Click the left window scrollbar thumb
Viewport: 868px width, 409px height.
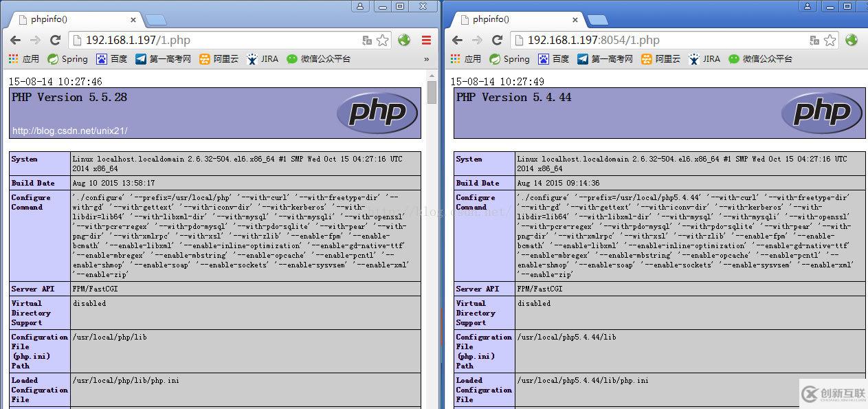432,93
